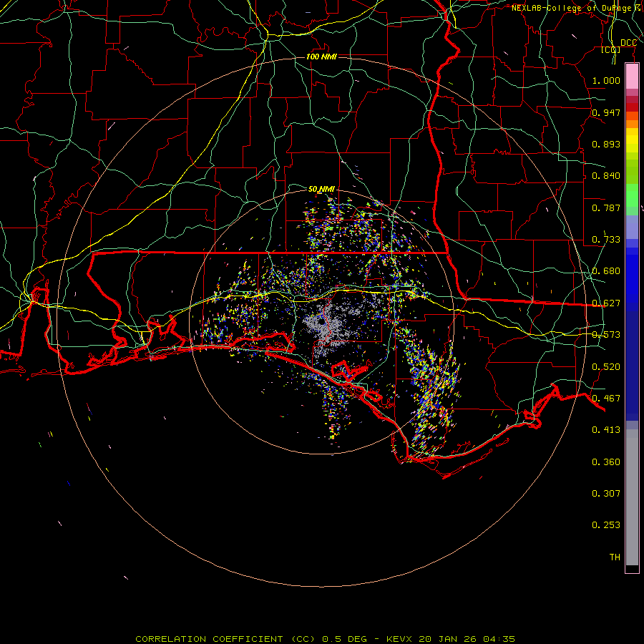Click the [CC] legend unit label

coord(610,49)
